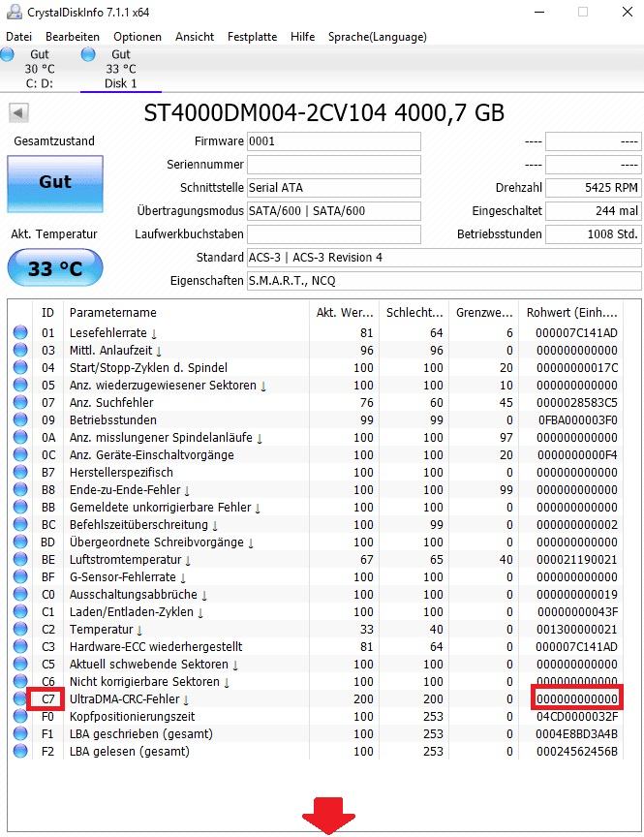Click status icon for Befehlszeitüberschreitung
The height and width of the screenshot is (837, 644).
pos(20,525)
